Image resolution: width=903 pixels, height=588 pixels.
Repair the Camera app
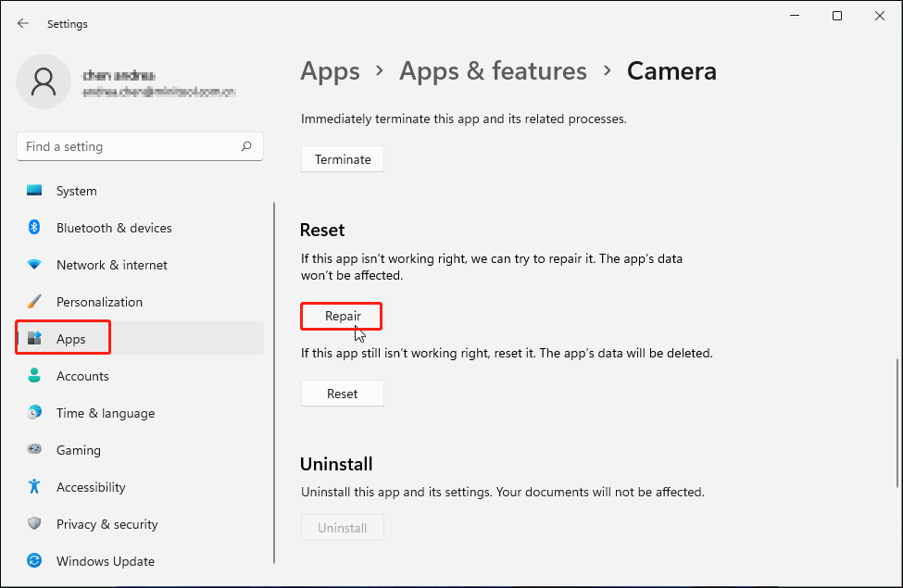342,316
